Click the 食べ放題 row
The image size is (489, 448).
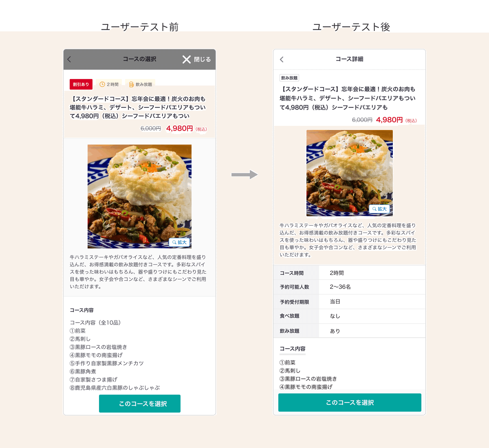pyautogui.click(x=350, y=316)
